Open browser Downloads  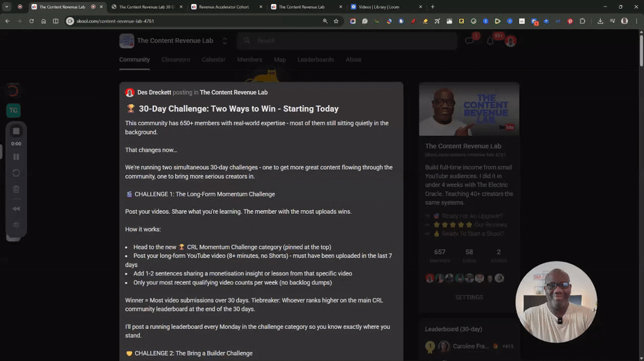click(600, 21)
